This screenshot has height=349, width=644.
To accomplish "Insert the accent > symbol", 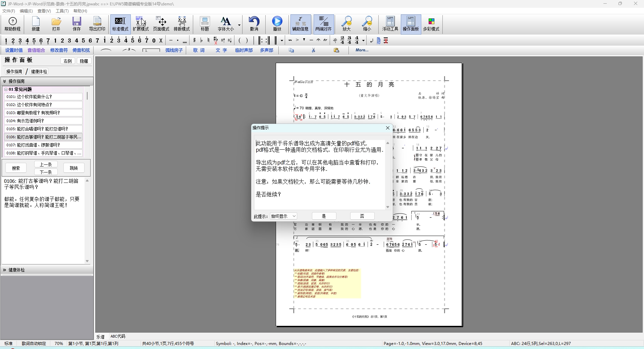I will tap(297, 40).
